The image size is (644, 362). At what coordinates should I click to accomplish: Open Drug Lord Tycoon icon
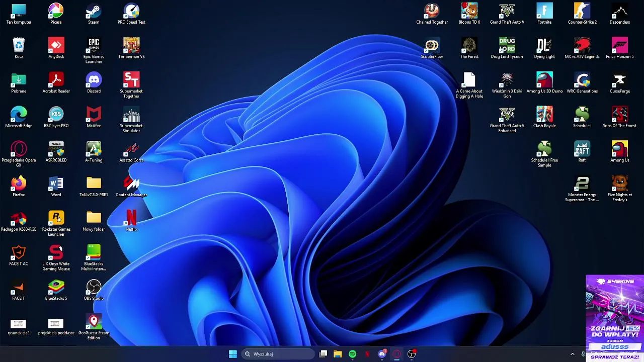[x=507, y=48]
